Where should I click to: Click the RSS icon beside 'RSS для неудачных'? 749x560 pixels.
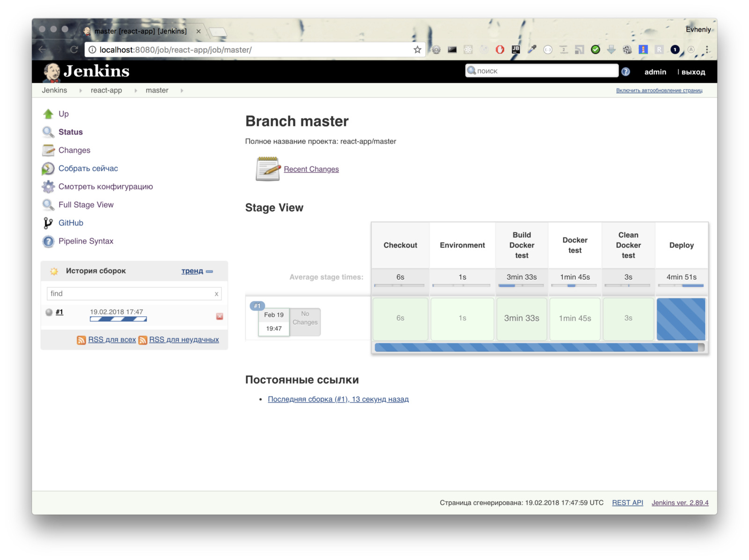click(x=143, y=340)
